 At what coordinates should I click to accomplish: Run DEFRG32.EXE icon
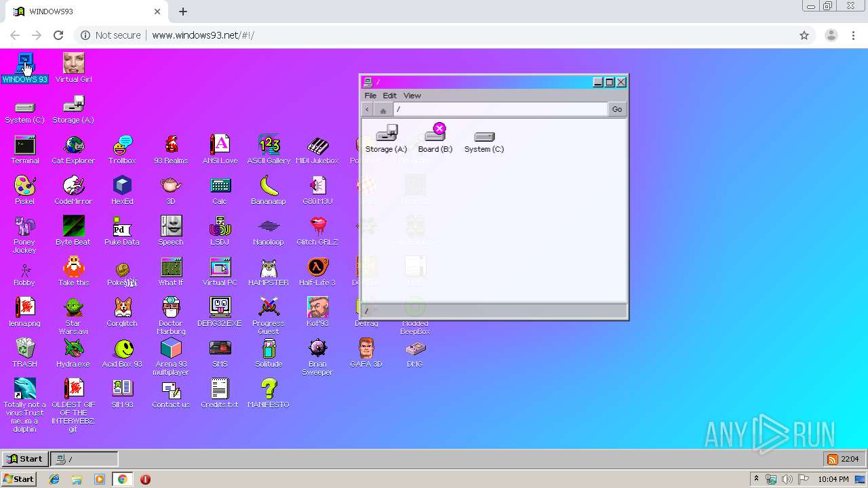[220, 312]
